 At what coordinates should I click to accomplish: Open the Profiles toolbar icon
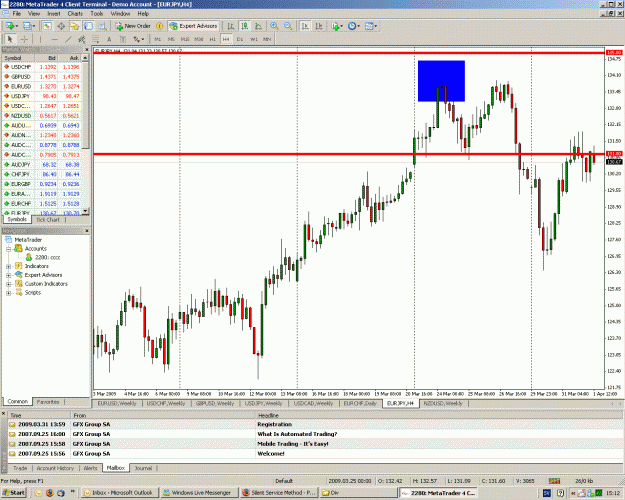click(29, 26)
